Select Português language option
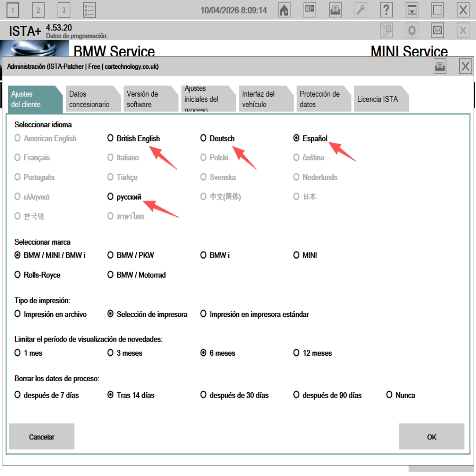 click(35, 177)
